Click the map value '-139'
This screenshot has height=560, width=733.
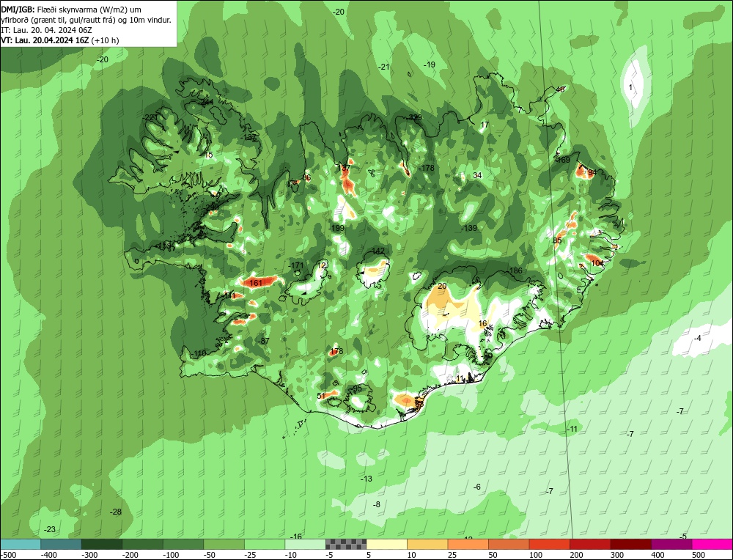[x=469, y=228]
